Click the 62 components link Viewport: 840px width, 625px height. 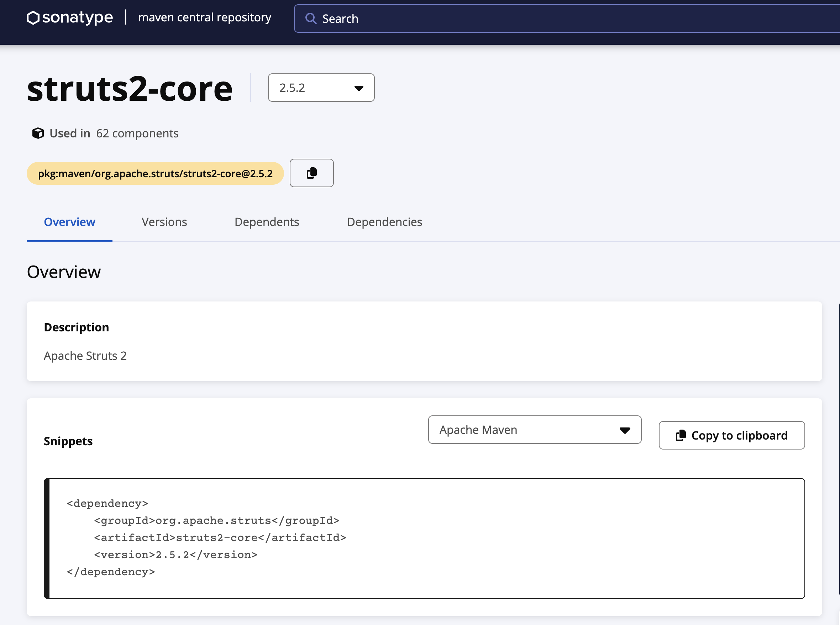pos(137,133)
